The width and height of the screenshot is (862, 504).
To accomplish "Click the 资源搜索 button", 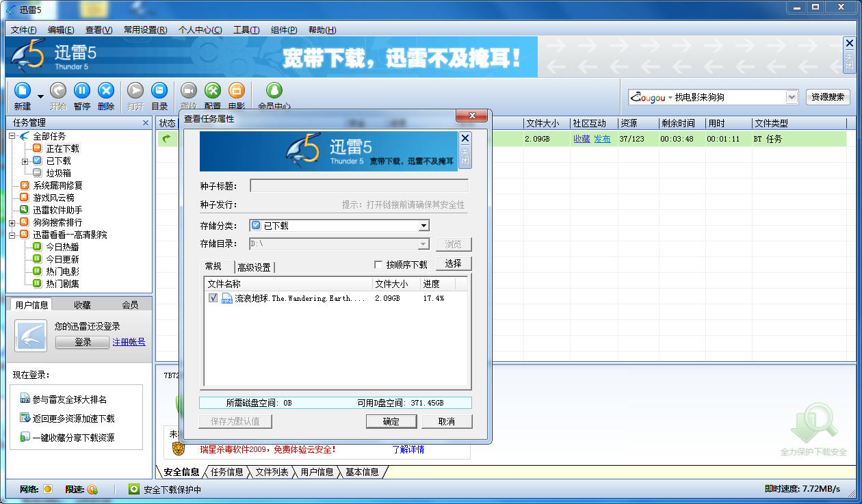I will coord(828,97).
